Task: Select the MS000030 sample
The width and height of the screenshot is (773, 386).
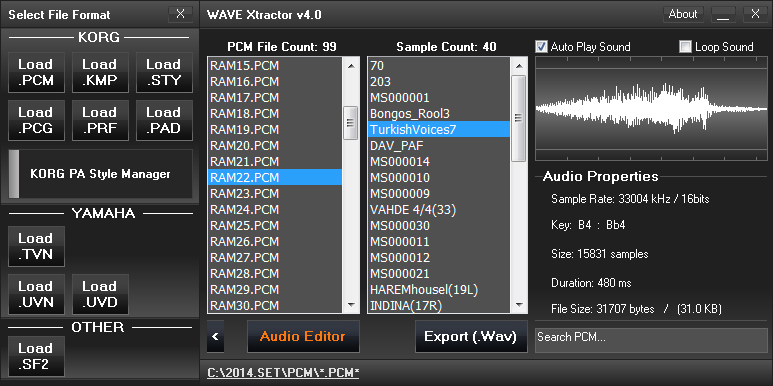Action: [439, 226]
